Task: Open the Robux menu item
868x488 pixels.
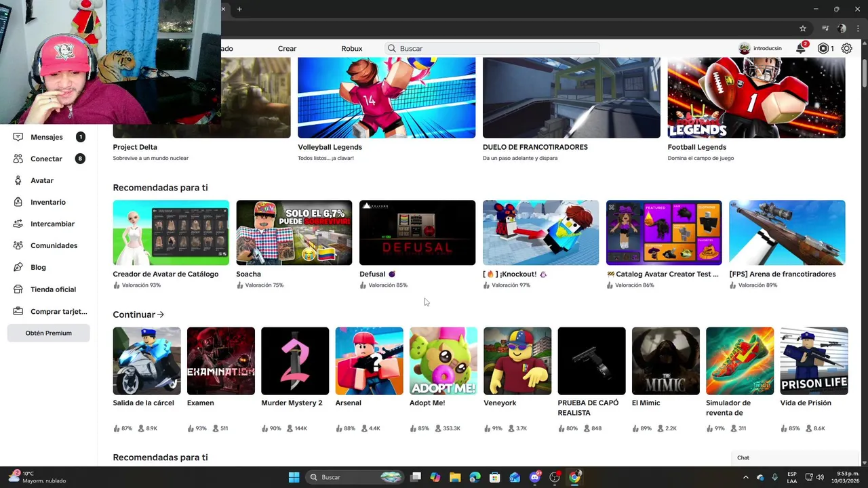Action: 352,49
